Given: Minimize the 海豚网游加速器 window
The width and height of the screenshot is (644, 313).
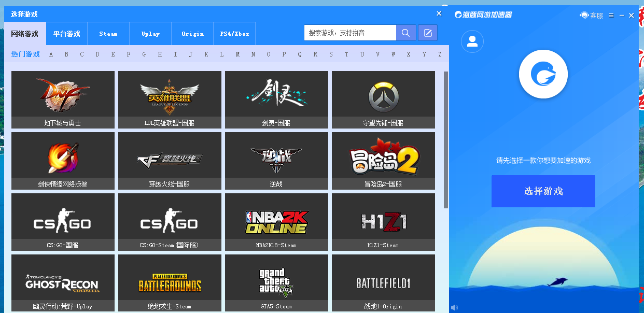Looking at the screenshot, I should click(622, 16).
